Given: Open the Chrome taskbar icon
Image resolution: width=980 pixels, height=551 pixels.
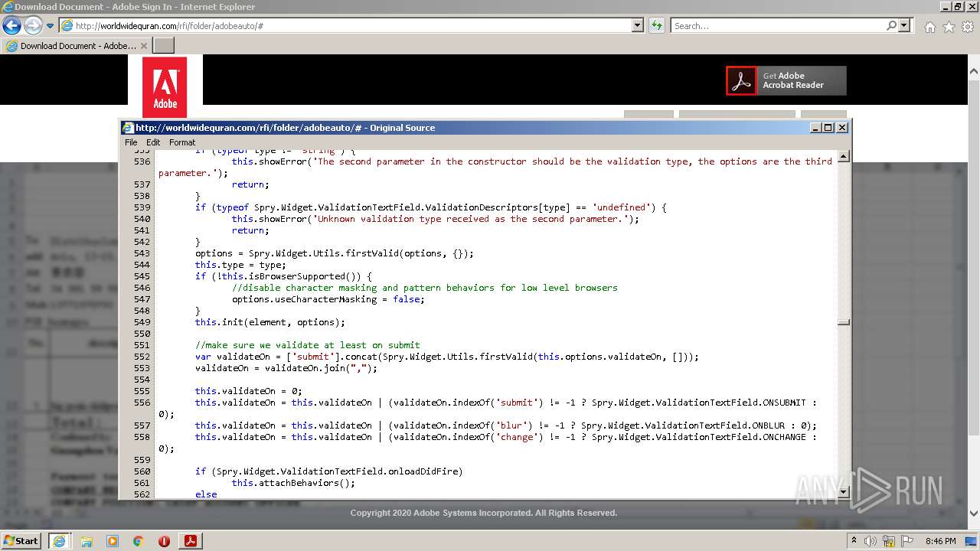Looking at the screenshot, I should click(139, 541).
